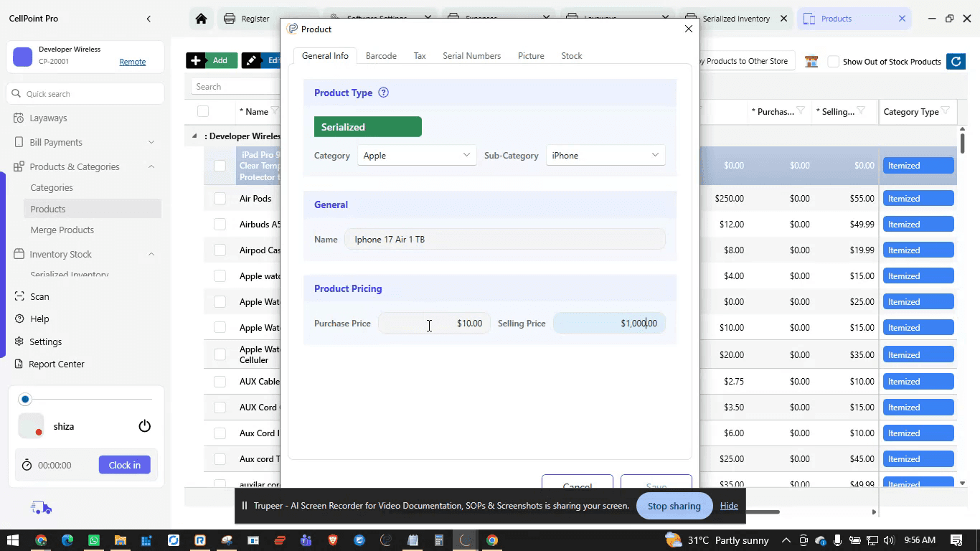
Task: Open Categories in the sidebar
Action: pos(52,187)
